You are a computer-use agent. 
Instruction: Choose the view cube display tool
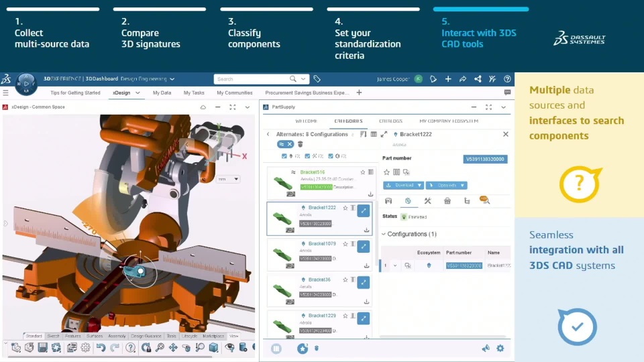pyautogui.click(x=213, y=348)
